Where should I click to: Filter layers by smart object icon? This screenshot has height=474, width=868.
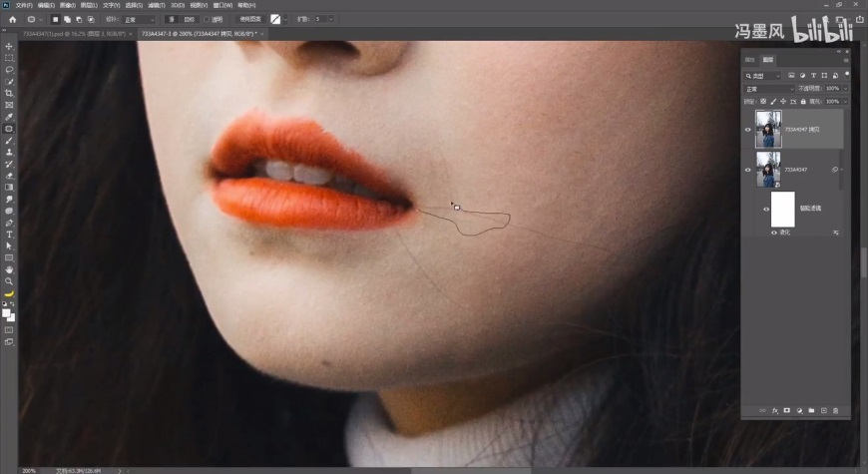[835, 75]
